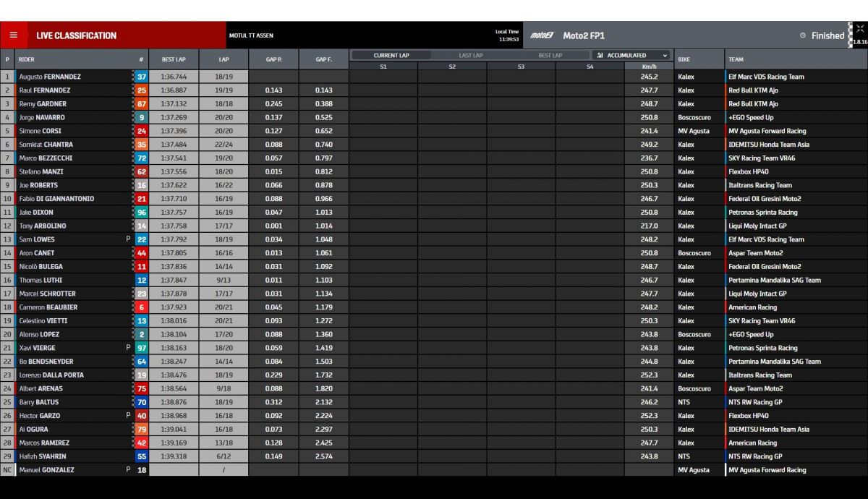Select rider Xavi Vierge
This screenshot has width=868, height=499.
(x=38, y=348)
